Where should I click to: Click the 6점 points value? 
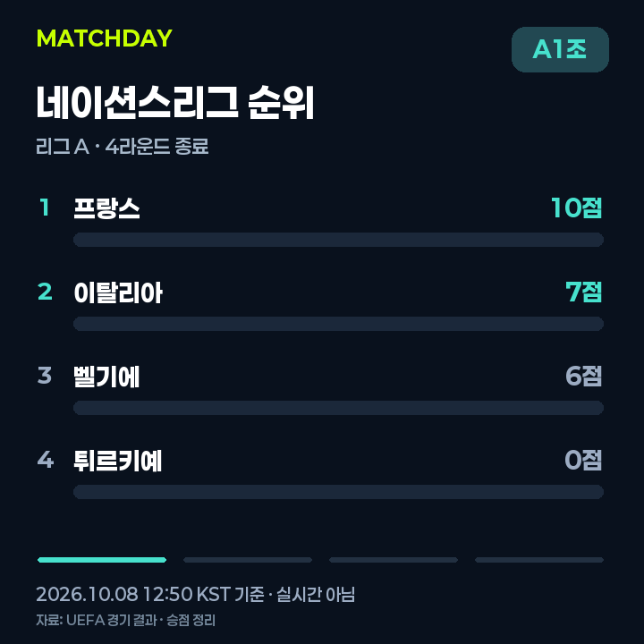tap(583, 377)
